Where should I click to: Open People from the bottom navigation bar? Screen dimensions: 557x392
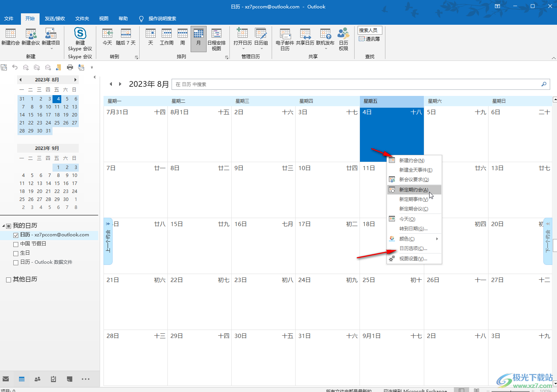(x=37, y=379)
